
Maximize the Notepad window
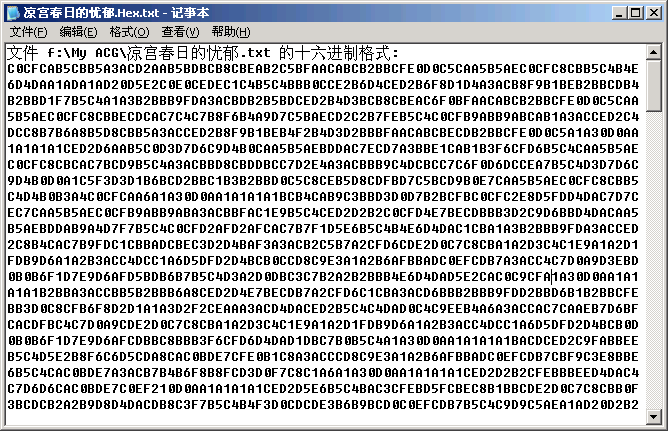(635, 13)
